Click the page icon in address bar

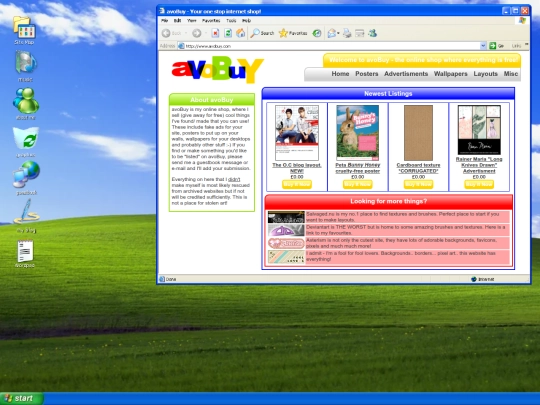tap(181, 46)
